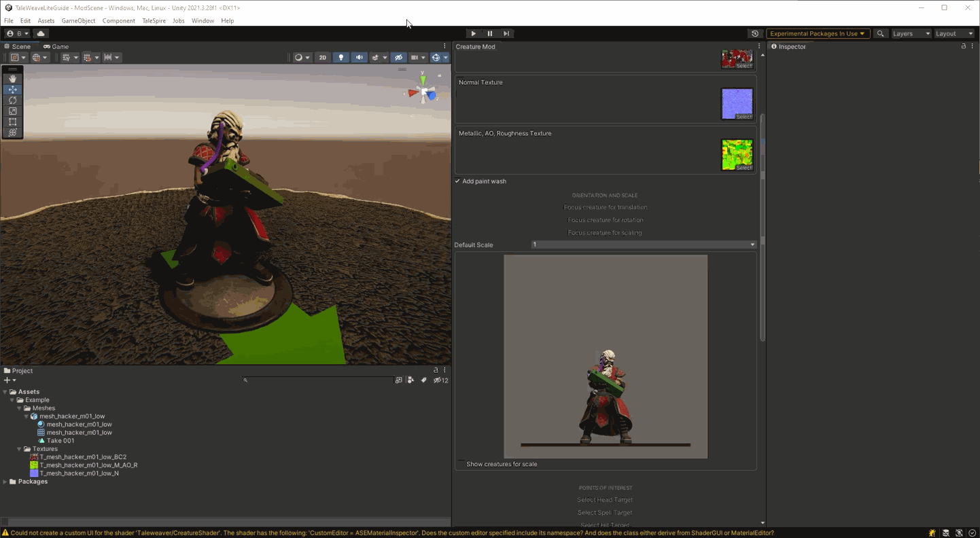This screenshot has width=980, height=538.
Task: Uncheck the Add paint wash checkbox
Action: pos(457,181)
